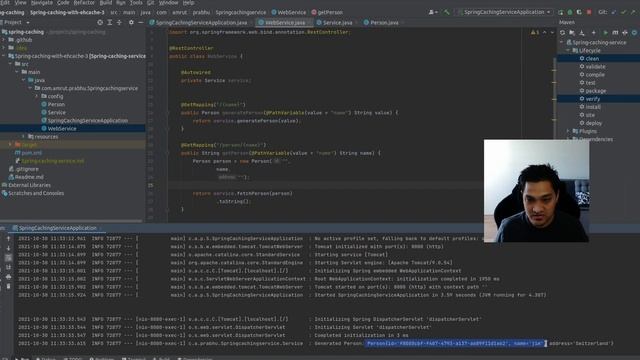
Task: Click Collapse All icon in Project panel header
Action: 119,22
